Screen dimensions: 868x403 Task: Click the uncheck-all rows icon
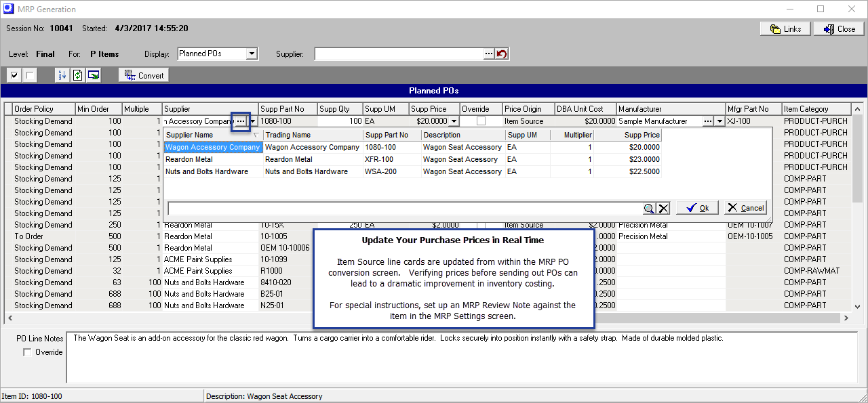pos(28,75)
